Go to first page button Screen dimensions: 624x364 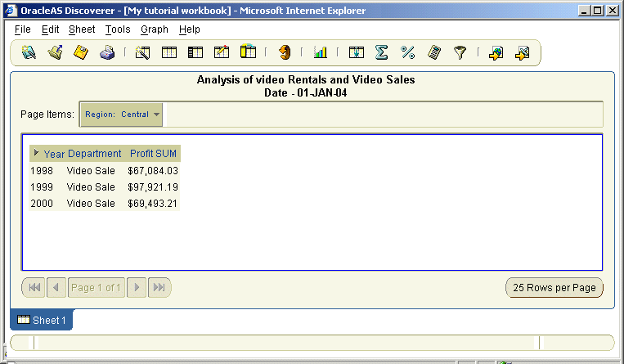tap(34, 288)
